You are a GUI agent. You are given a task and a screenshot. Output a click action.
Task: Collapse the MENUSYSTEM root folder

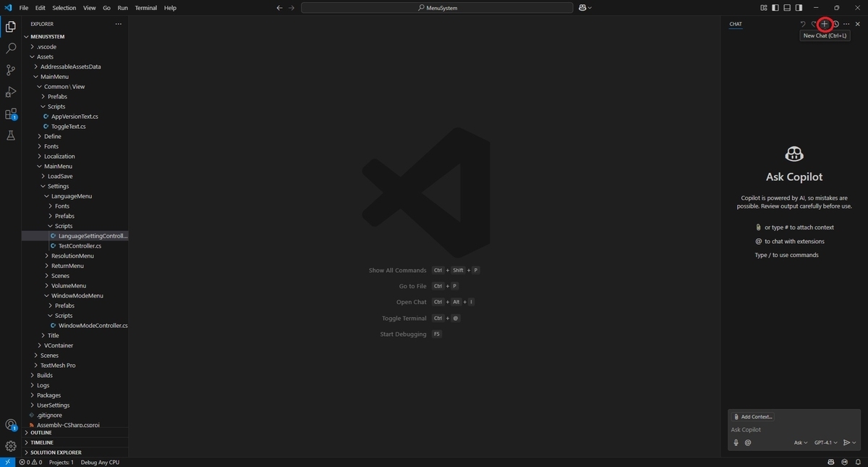(x=75, y=36)
